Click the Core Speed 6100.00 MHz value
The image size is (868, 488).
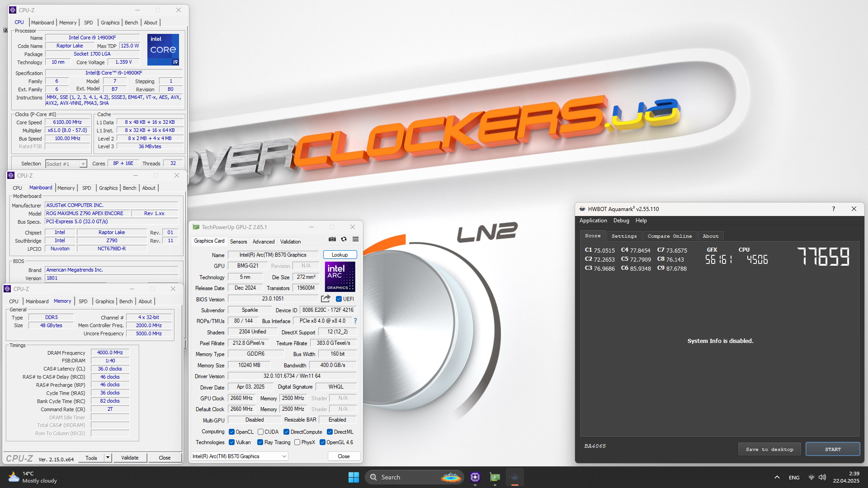coord(67,122)
